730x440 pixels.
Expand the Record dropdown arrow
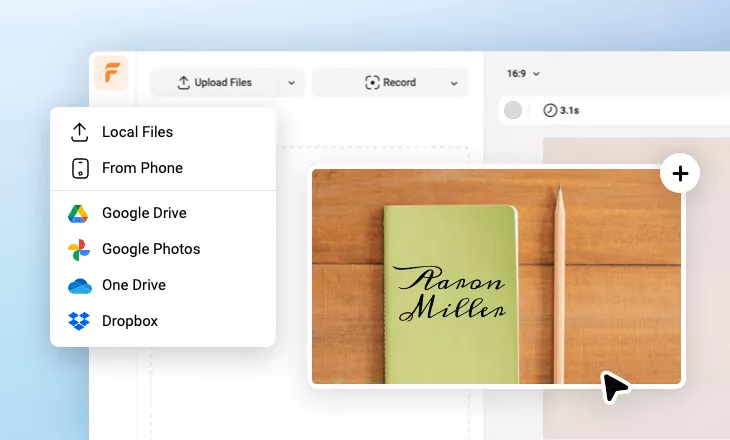point(454,83)
